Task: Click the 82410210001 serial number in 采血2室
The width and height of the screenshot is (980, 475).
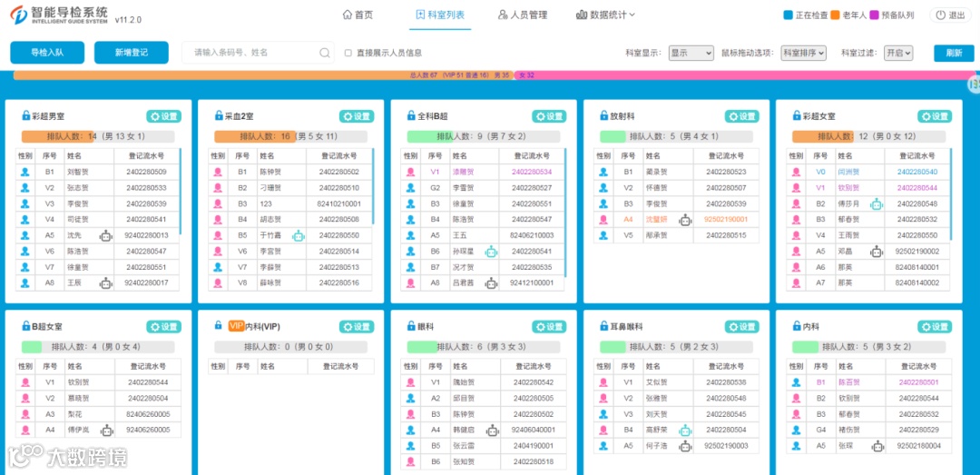Action: (338, 203)
